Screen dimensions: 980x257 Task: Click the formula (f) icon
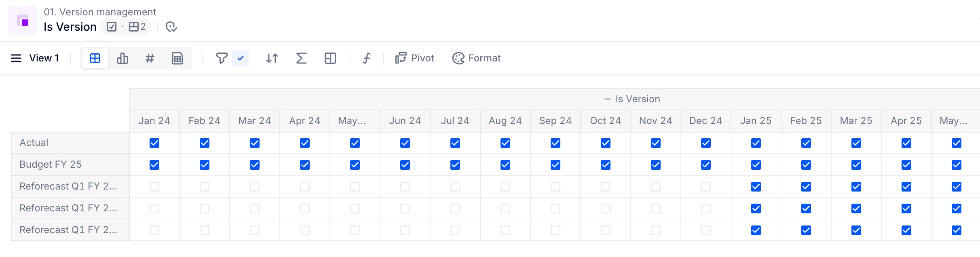point(366,58)
